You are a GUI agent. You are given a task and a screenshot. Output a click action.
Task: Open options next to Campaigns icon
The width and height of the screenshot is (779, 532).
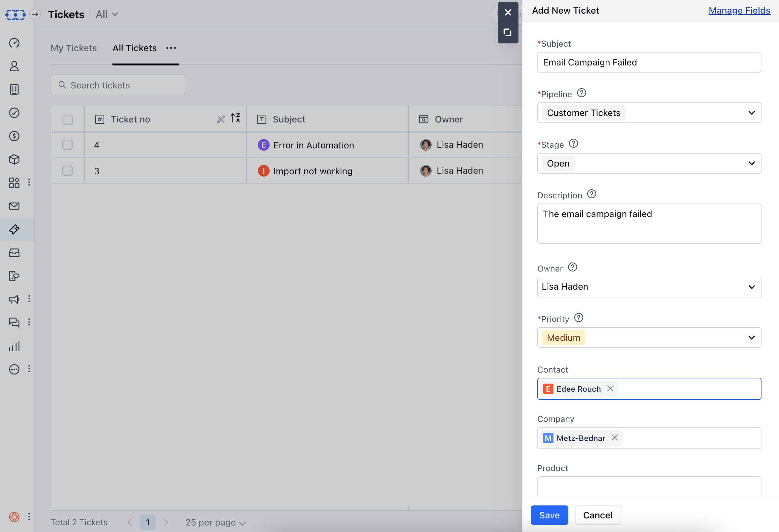[x=29, y=299]
